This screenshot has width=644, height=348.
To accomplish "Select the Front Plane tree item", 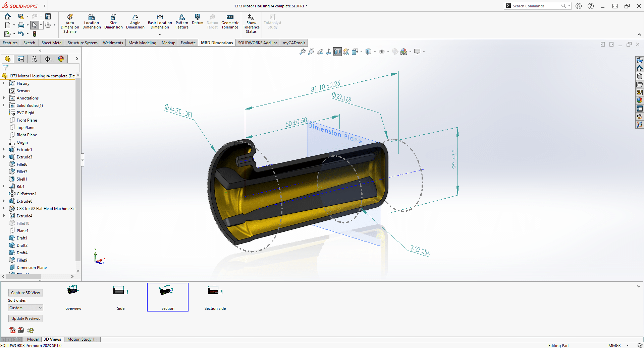I will click(x=27, y=120).
